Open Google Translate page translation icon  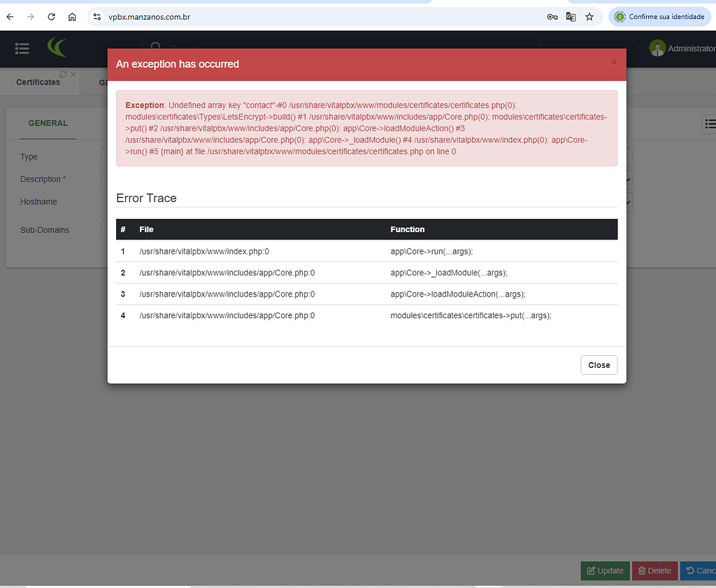571,16
